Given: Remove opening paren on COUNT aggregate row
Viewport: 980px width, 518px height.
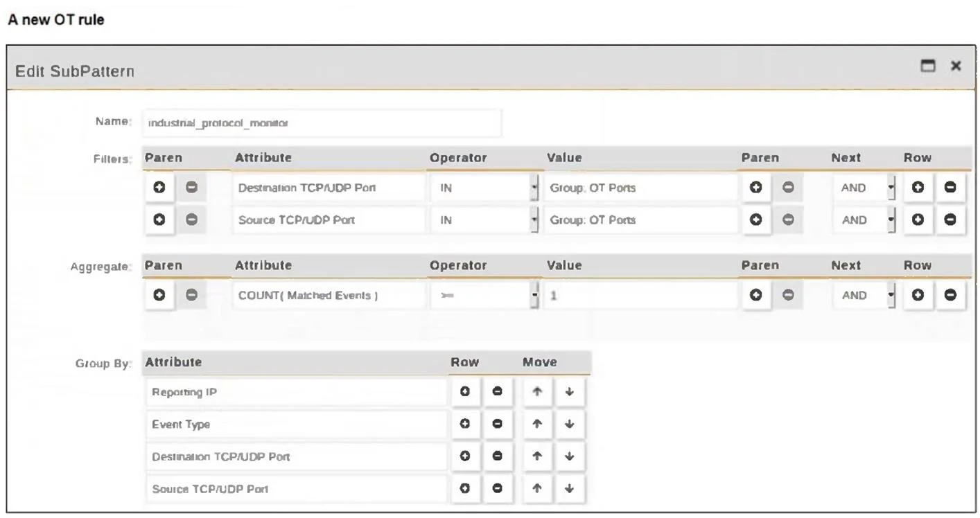Looking at the screenshot, I should (x=192, y=295).
